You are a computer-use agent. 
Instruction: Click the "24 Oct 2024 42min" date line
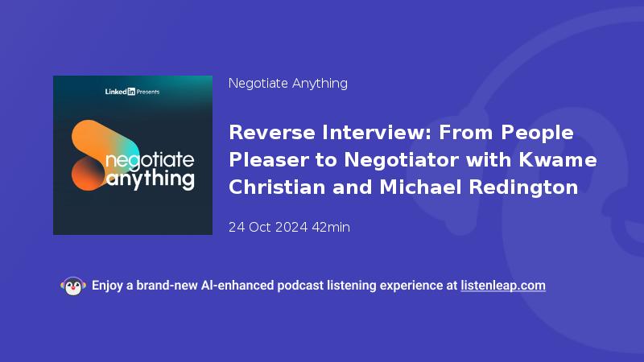click(289, 227)
